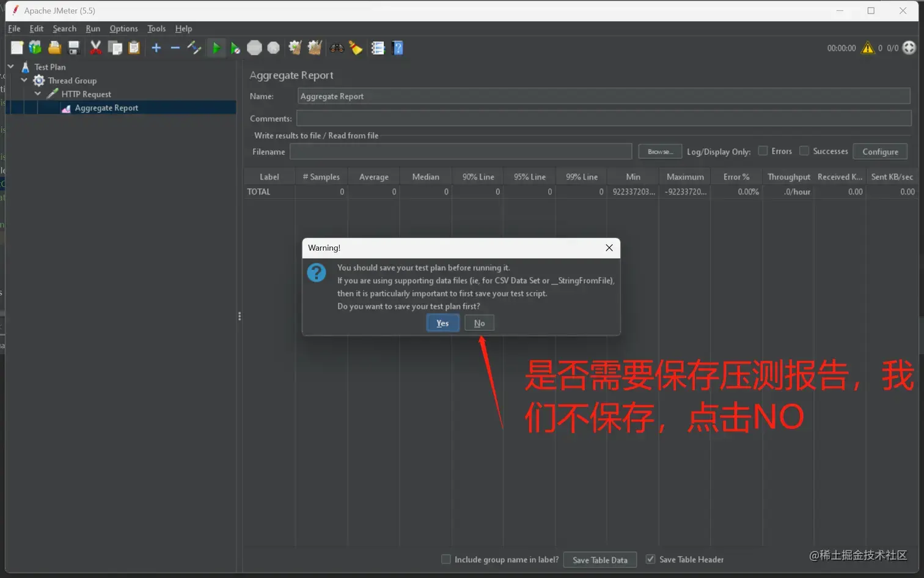Select Test Plan in the tree
The height and width of the screenshot is (578, 924).
pos(50,67)
